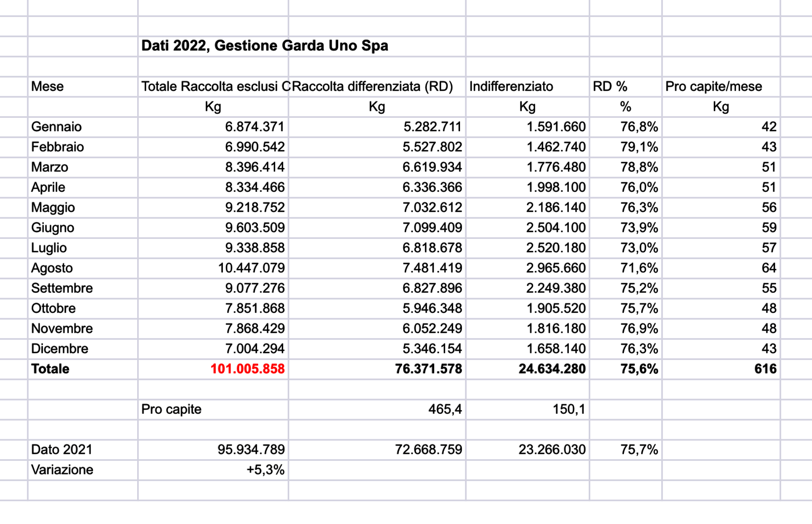Select total RD percentage 75,6%
This screenshot has width=812, height=524.
(639, 369)
